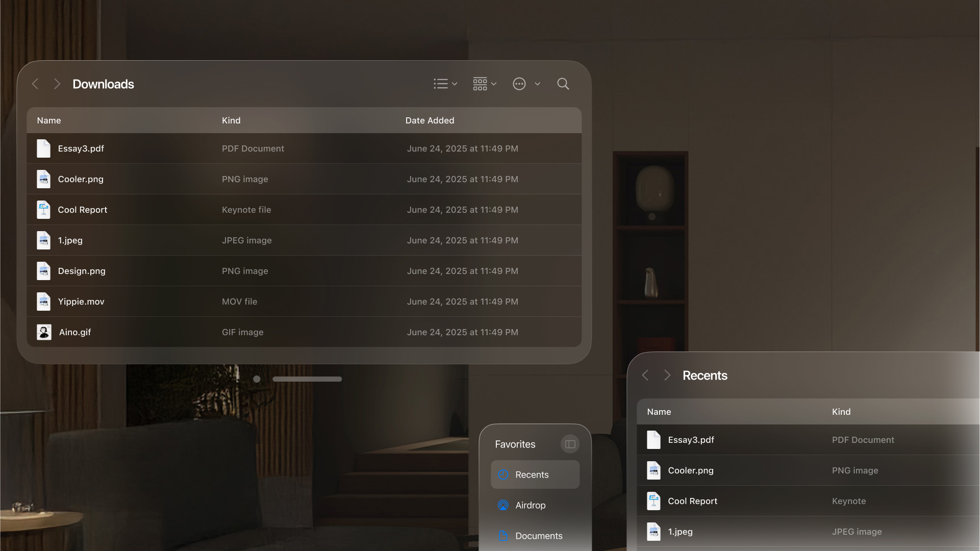Toggle the Favorites sidebar panel button
Viewport: 980px width, 551px height.
click(x=570, y=444)
